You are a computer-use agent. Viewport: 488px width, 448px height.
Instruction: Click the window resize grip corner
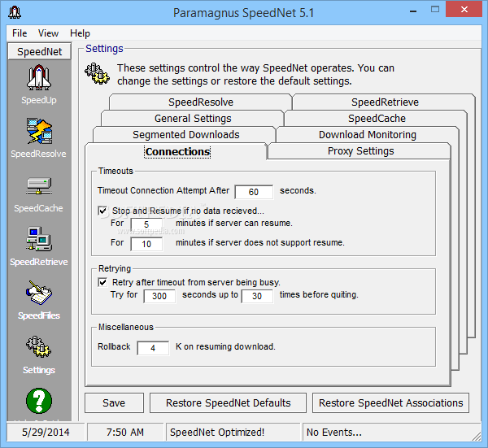pyautogui.click(x=476, y=436)
